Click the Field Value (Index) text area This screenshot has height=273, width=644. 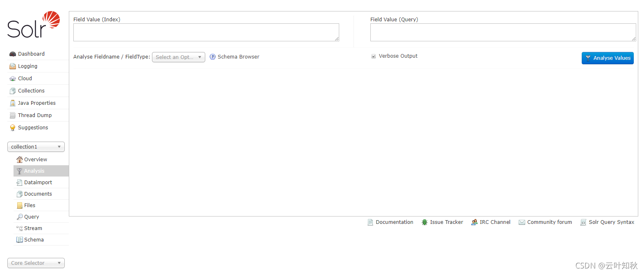[206, 32]
